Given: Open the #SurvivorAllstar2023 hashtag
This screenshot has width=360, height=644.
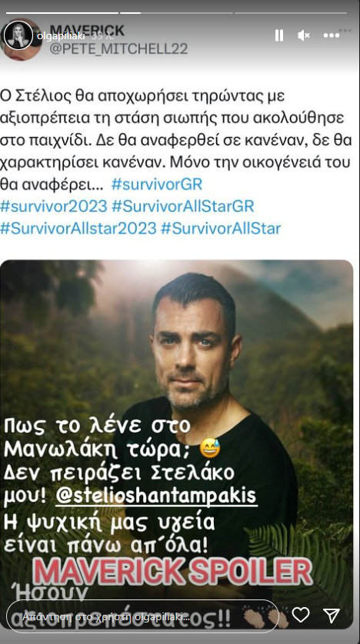Looking at the screenshot, I should [x=78, y=228].
